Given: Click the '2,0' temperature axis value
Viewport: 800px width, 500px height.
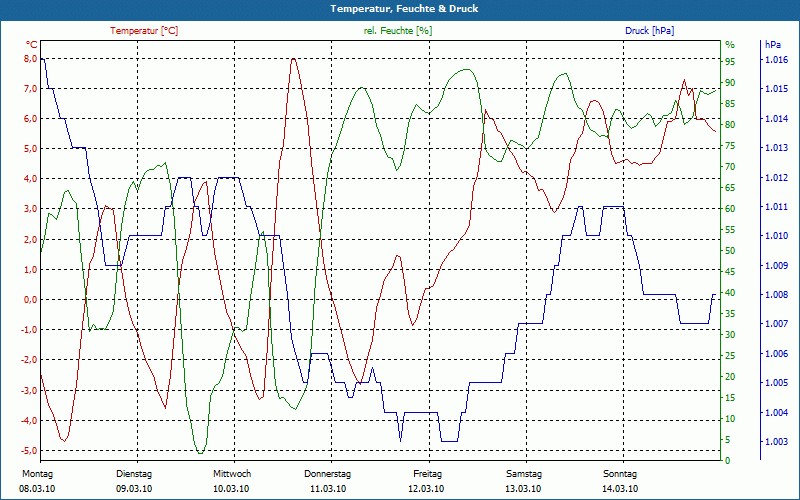Looking at the screenshot, I should (31, 239).
